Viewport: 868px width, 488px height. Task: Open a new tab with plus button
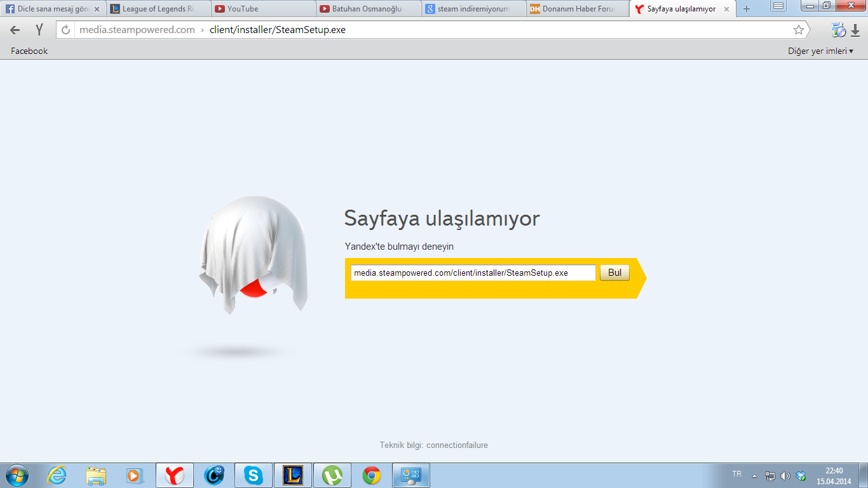[747, 9]
